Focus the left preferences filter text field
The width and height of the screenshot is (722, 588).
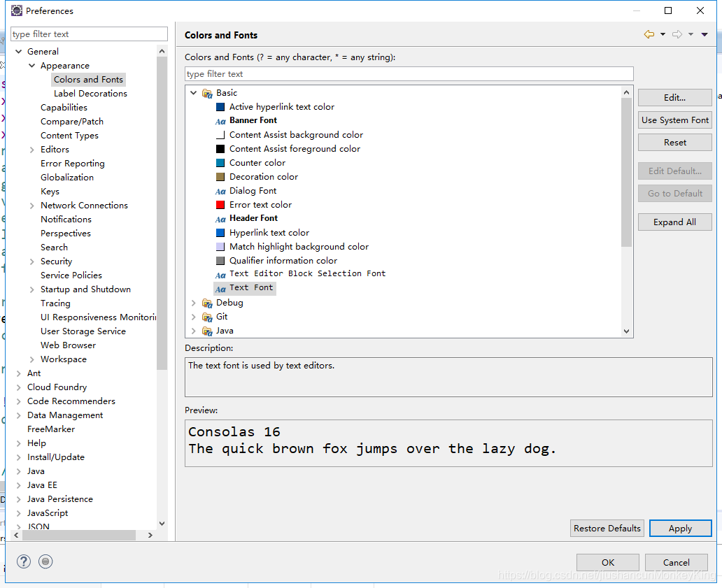[89, 34]
